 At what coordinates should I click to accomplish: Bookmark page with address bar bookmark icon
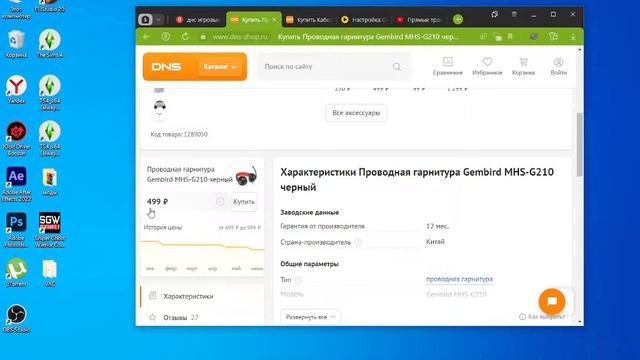click(x=510, y=37)
